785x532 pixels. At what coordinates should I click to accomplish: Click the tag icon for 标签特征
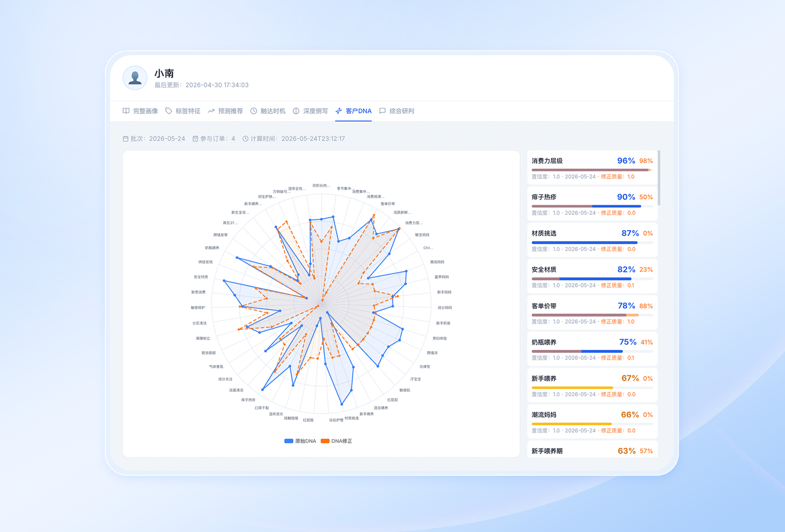(169, 111)
